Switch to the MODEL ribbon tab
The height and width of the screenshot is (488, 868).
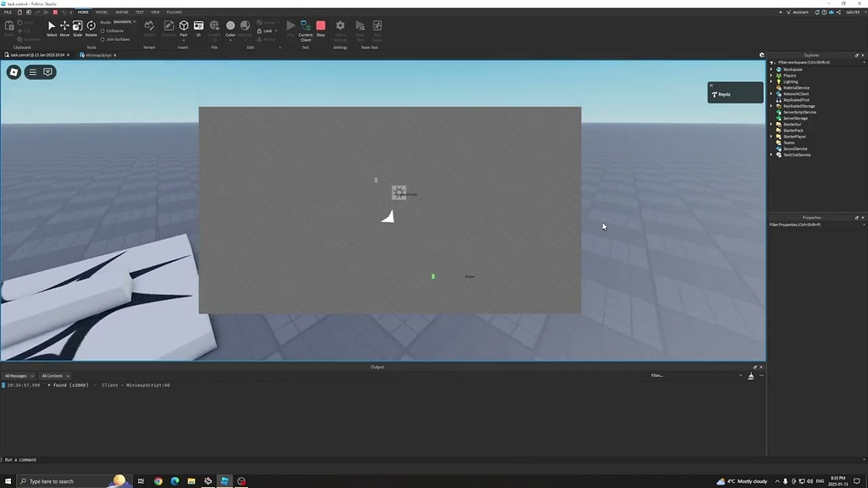pyautogui.click(x=102, y=13)
